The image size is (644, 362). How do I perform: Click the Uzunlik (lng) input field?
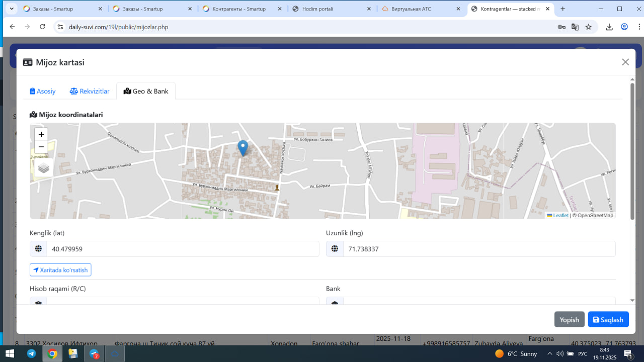[x=478, y=249]
